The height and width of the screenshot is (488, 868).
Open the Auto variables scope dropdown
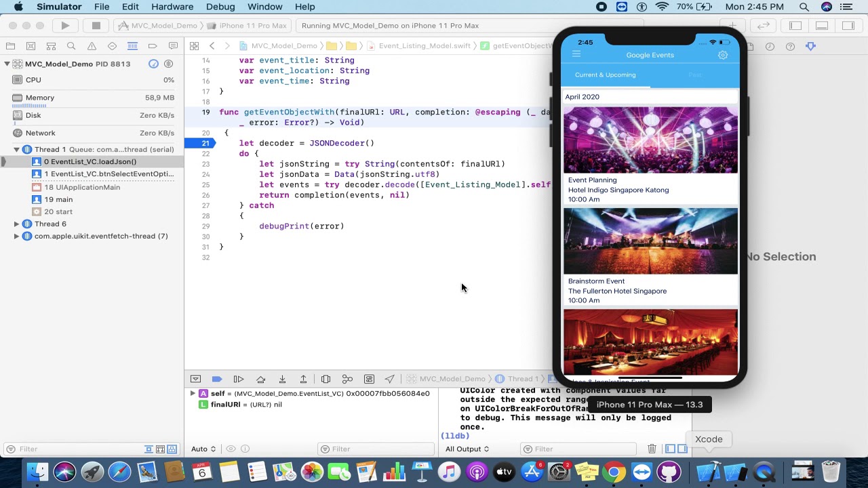click(x=203, y=449)
